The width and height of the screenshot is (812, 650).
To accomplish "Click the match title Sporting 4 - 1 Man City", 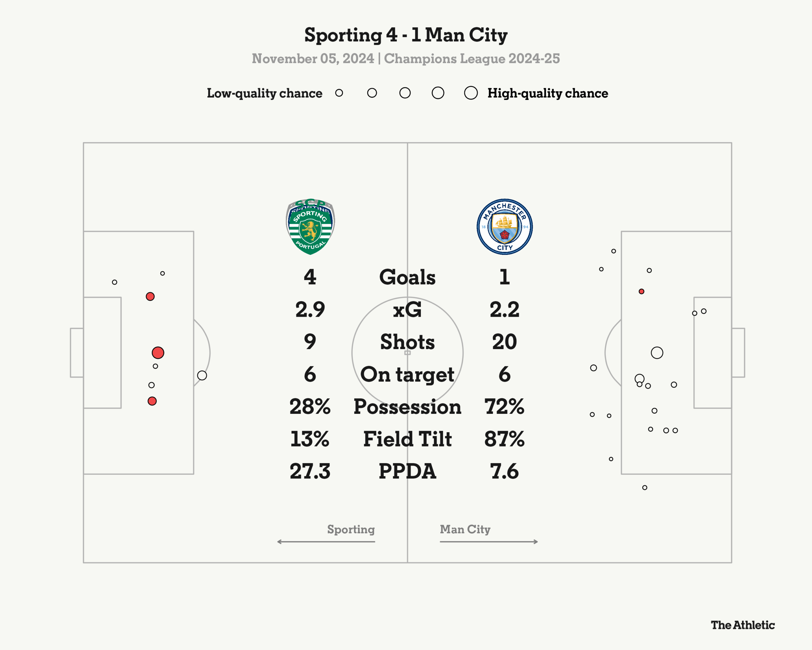I will (406, 35).
